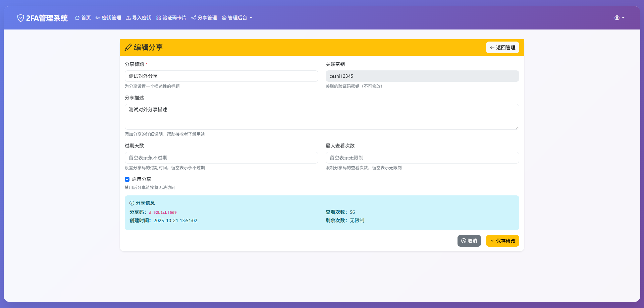The width and height of the screenshot is (644, 308).
Task: Click 返回管理 to go back
Action: pos(502,47)
